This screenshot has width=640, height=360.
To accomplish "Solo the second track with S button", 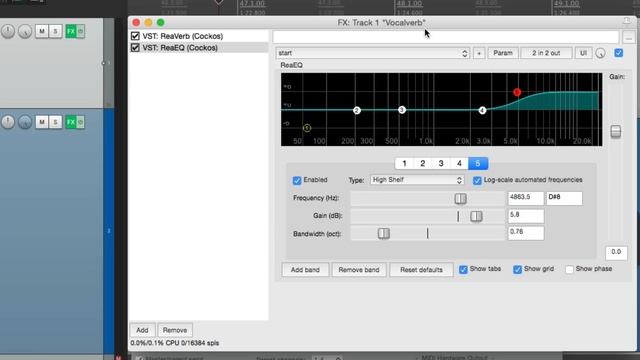I will pyautogui.click(x=56, y=122).
